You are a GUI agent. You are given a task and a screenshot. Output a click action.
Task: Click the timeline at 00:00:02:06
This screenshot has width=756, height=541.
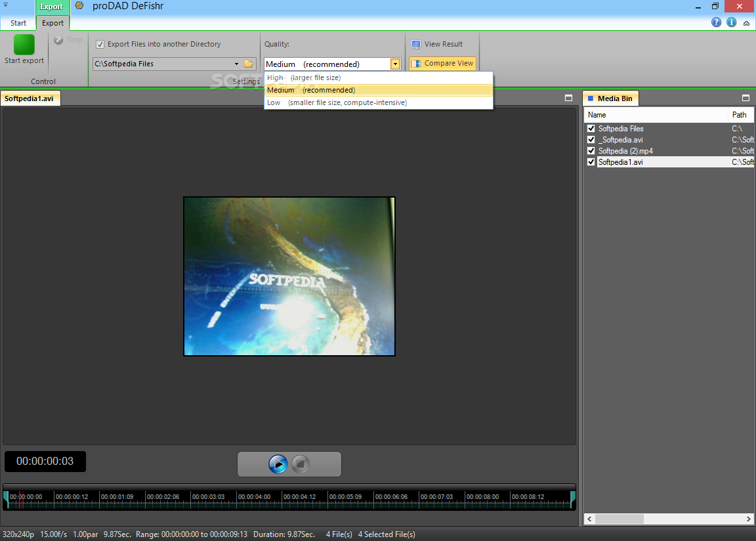163,496
